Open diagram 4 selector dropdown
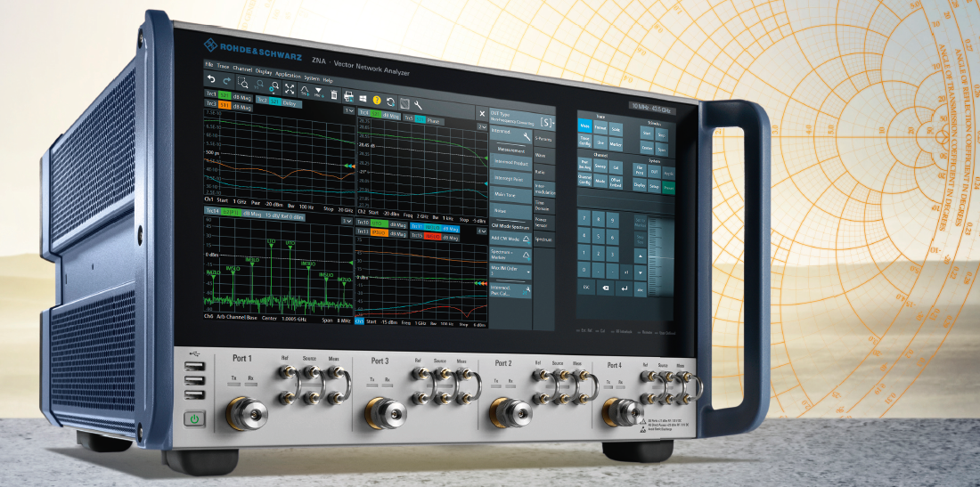 (482, 231)
